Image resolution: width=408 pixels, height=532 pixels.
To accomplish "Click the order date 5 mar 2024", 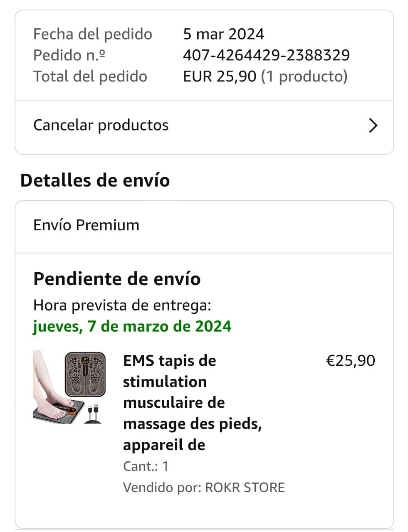I will pos(223,34).
